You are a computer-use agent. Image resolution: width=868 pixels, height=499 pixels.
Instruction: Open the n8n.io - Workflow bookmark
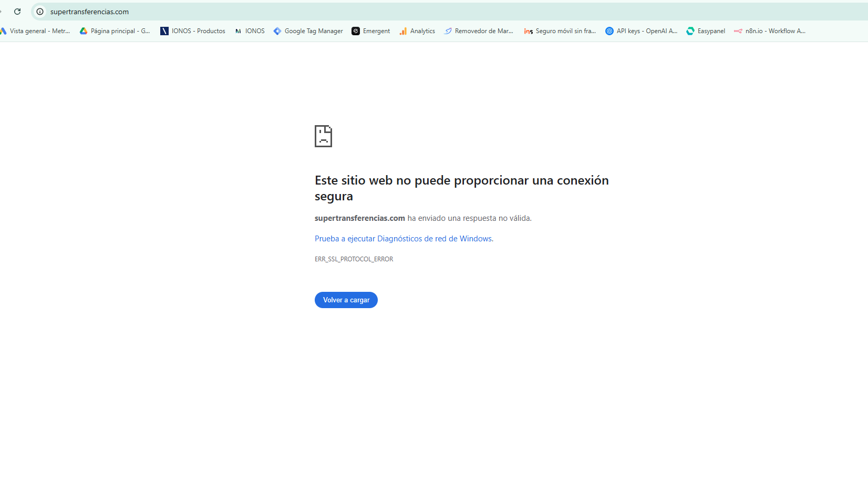(770, 31)
